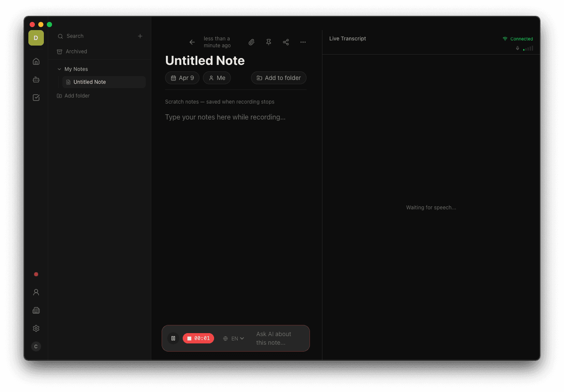The height and width of the screenshot is (392, 564).
Task: Open account profile from the sidebar
Action: pyautogui.click(x=36, y=292)
